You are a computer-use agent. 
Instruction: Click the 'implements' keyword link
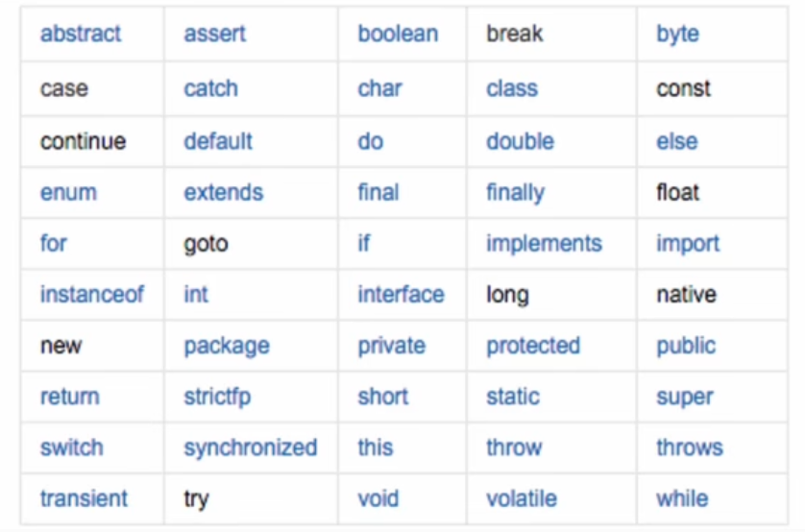[544, 244]
